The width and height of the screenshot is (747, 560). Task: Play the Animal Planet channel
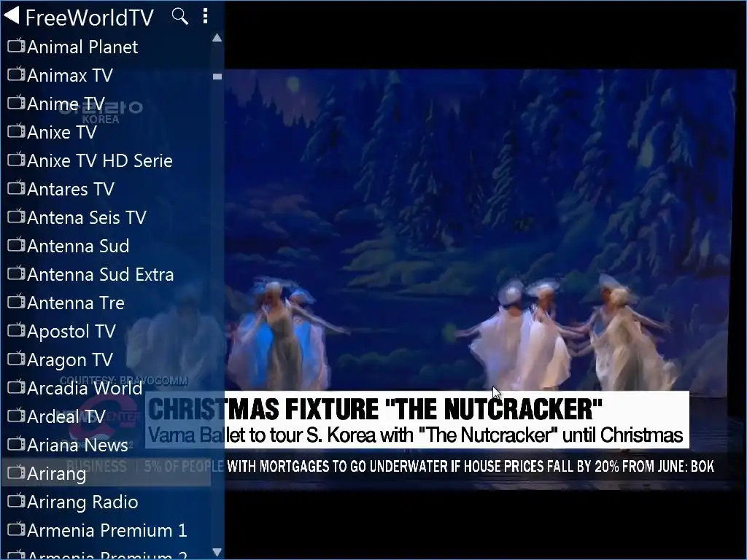[106, 47]
